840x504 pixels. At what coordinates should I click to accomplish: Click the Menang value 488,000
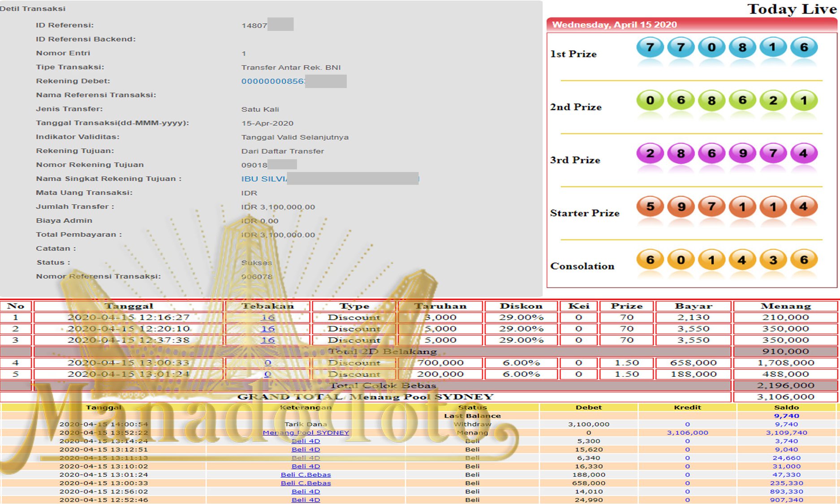pyautogui.click(x=786, y=374)
